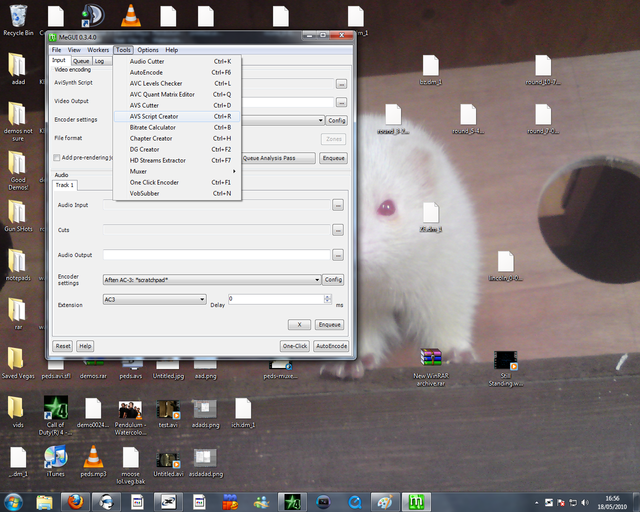Open Windows Explorer from taskbar
The width and height of the screenshot is (640, 512).
[44, 502]
